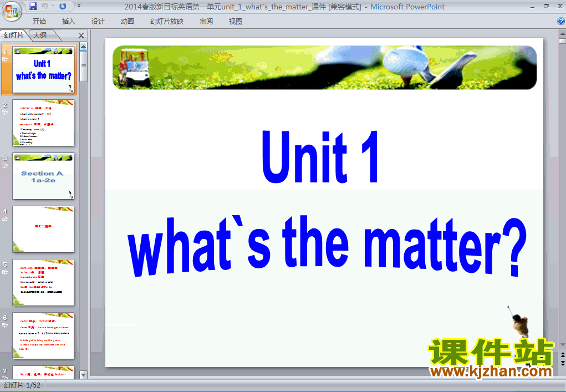The height and width of the screenshot is (392, 566).
Task: Click the 幻灯片 1/52 status bar indicator
Action: pos(22,385)
